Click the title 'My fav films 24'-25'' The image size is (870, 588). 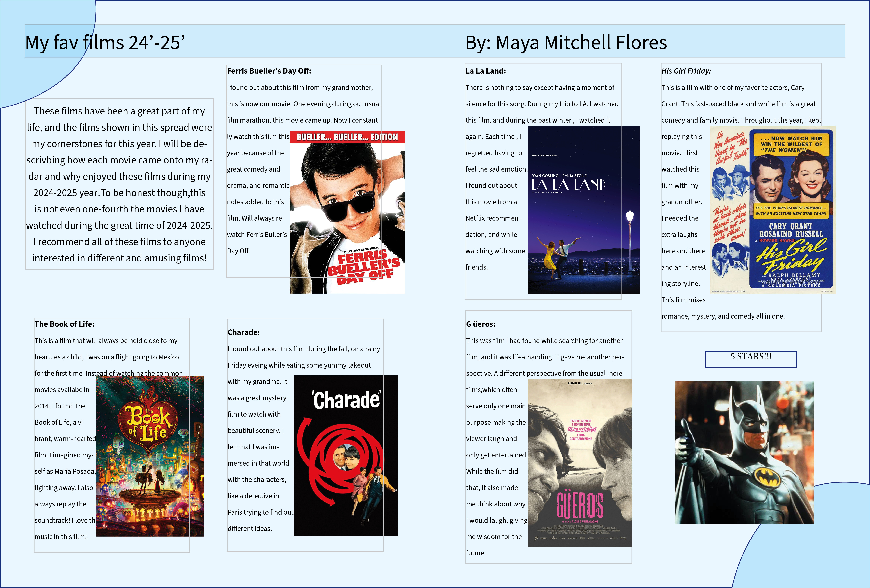point(105,42)
